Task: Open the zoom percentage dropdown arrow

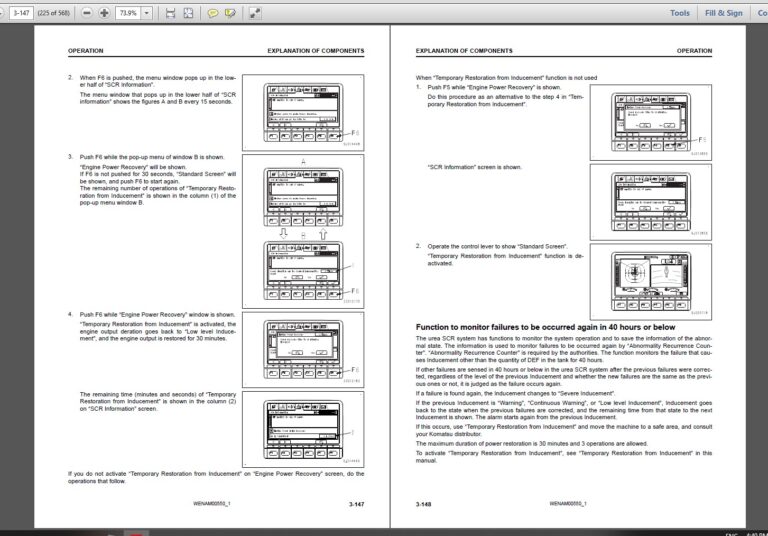Action: (x=146, y=13)
